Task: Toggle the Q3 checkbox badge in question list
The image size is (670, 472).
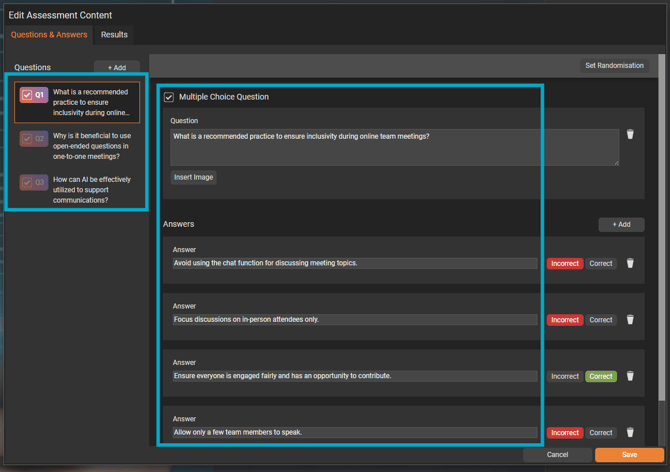Action: (33, 182)
